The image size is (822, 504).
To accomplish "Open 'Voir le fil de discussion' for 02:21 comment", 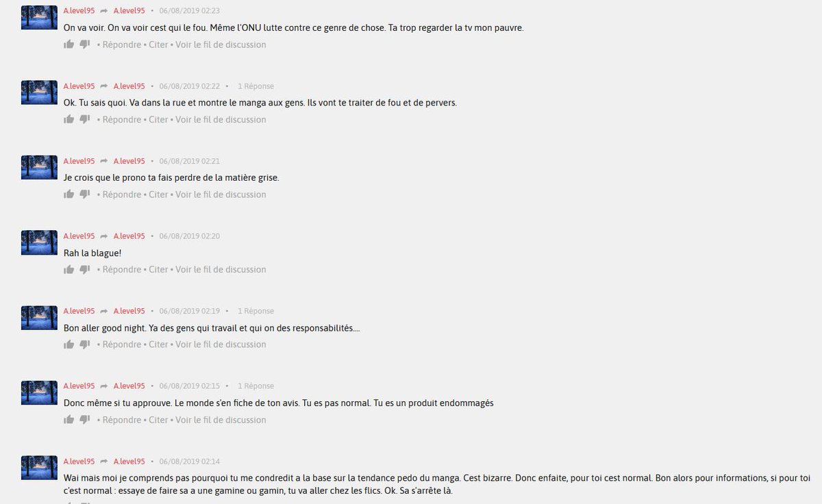I will click(x=221, y=194).
